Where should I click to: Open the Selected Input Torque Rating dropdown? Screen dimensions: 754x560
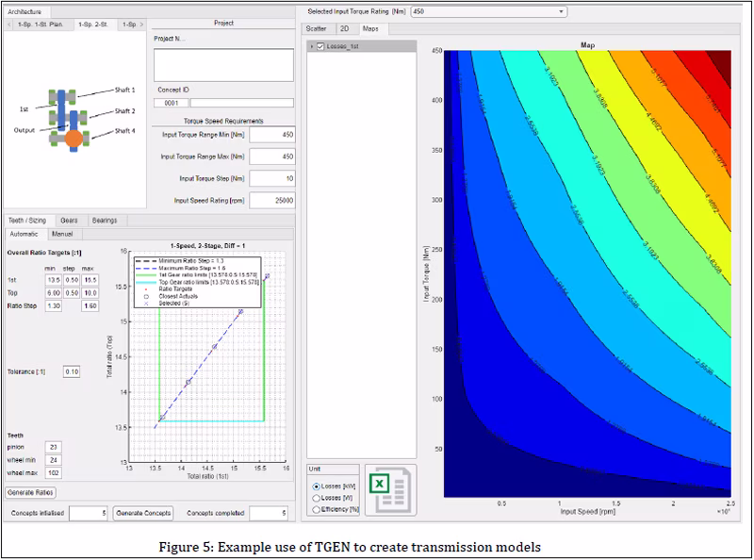(x=561, y=11)
